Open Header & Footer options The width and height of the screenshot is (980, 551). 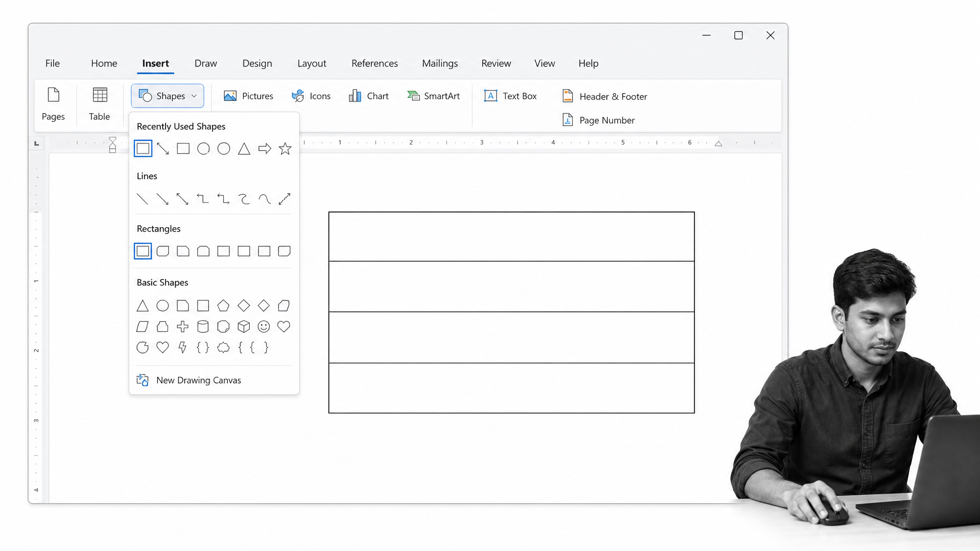pos(605,97)
